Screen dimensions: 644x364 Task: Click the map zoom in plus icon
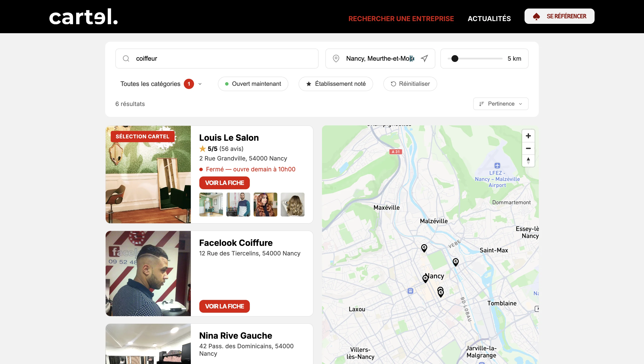[x=528, y=136]
